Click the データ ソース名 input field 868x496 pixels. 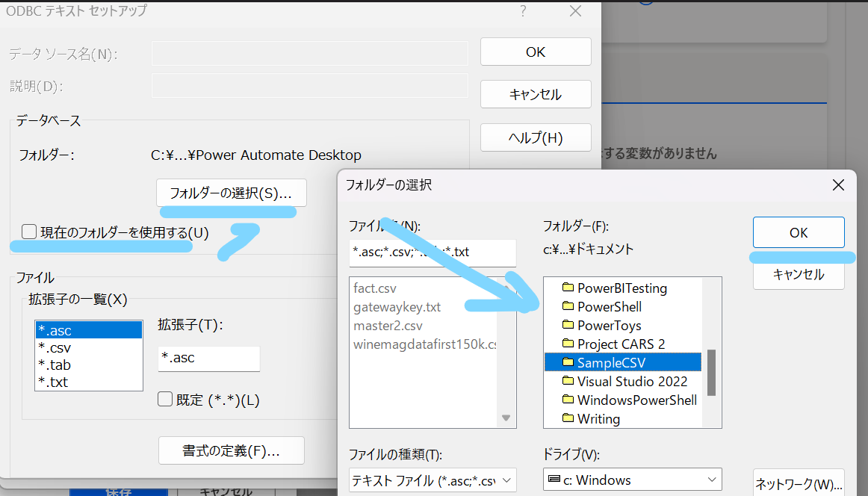(310, 54)
